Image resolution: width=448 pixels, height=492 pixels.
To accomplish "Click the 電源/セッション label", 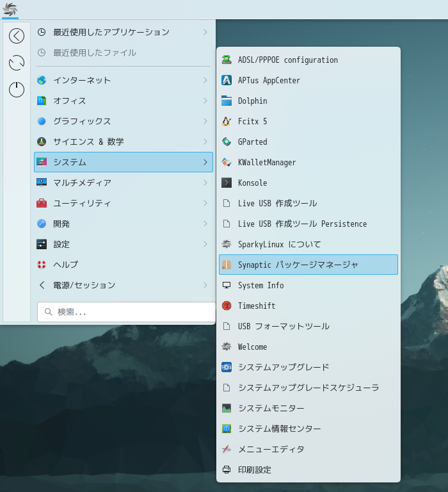I will point(84,285).
